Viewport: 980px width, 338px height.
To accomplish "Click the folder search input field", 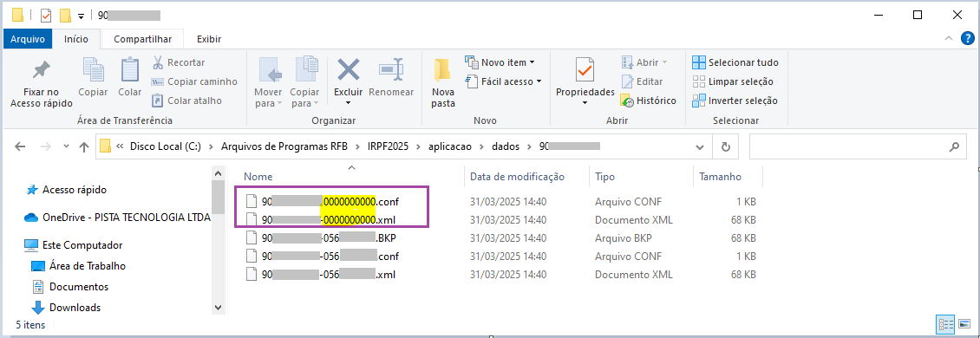I will pyautogui.click(x=857, y=146).
